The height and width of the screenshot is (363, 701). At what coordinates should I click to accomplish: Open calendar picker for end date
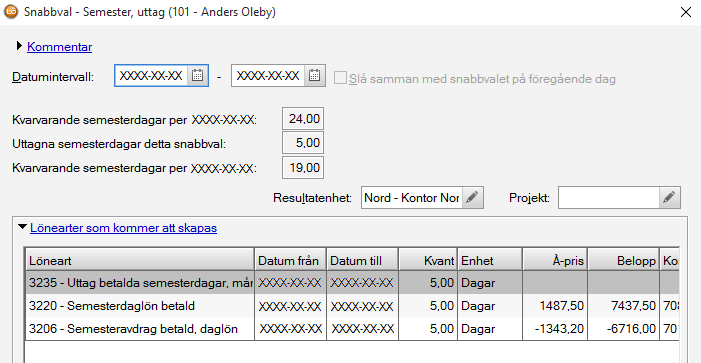coord(314,76)
